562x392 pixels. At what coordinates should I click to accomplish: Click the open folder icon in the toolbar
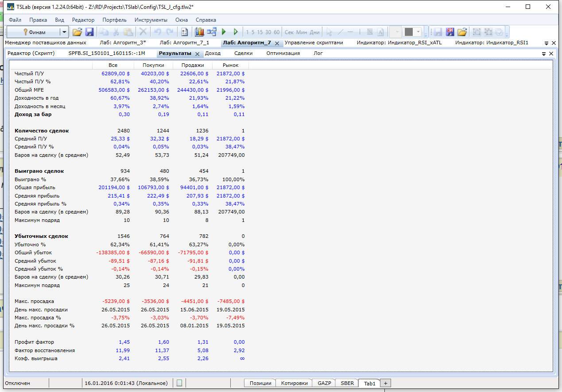click(78, 32)
